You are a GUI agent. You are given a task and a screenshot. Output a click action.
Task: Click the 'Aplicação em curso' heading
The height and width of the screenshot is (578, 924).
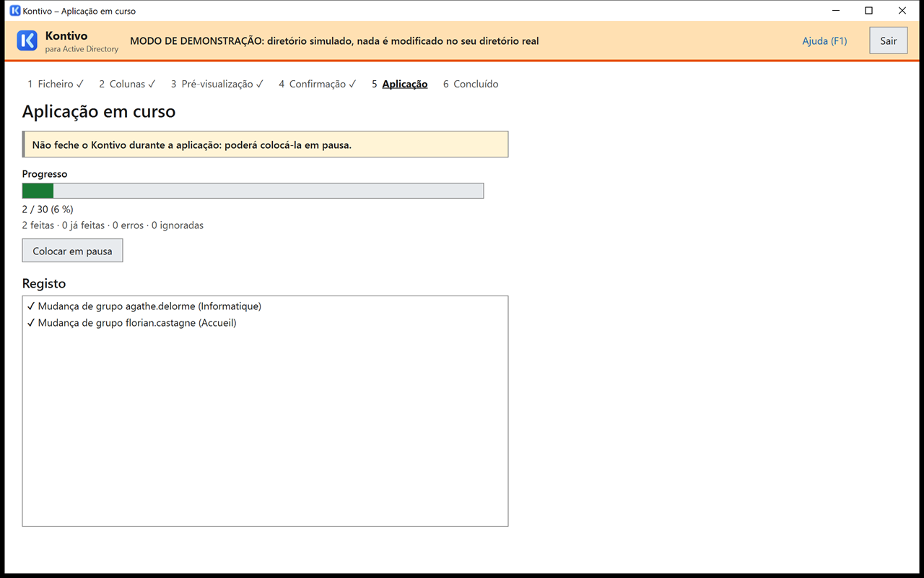pyautogui.click(x=99, y=112)
